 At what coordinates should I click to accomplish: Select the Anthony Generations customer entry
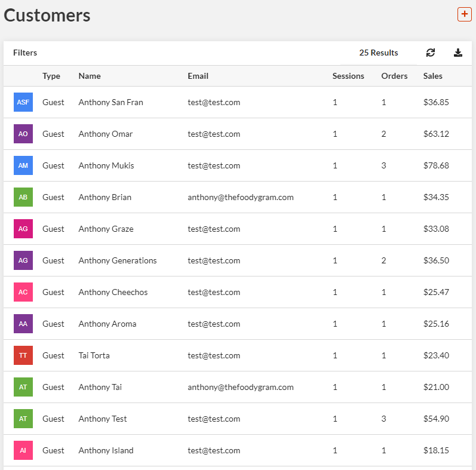point(117,260)
